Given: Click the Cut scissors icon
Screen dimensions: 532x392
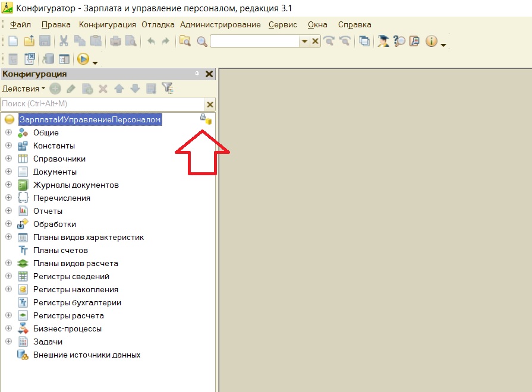Looking at the screenshot, I should 64,41.
